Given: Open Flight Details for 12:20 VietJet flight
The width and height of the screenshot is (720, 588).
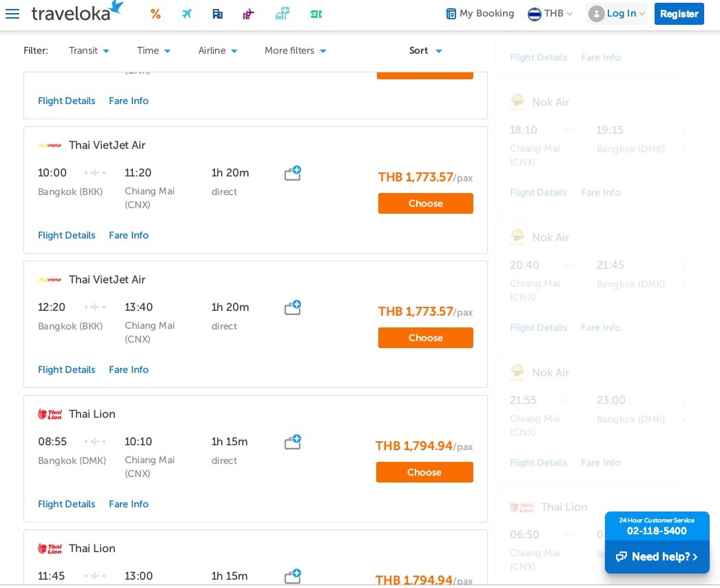Looking at the screenshot, I should click(x=67, y=369).
